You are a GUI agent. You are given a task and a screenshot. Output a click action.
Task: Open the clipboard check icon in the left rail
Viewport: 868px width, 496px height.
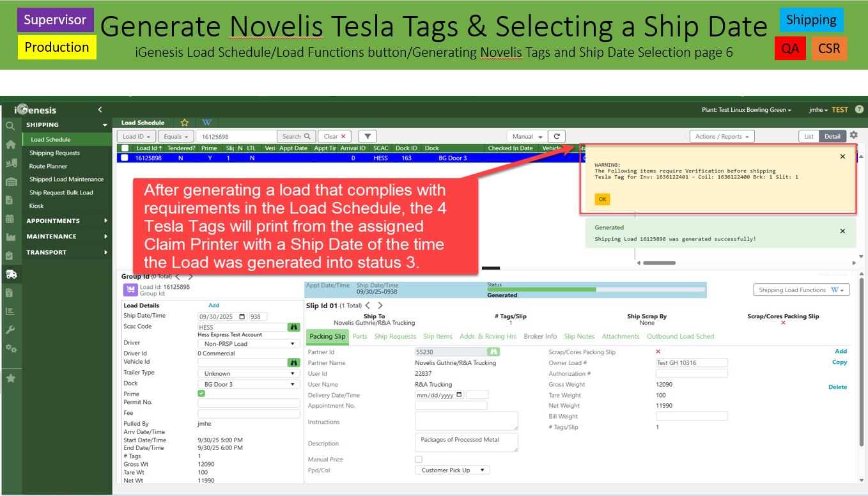pos(10,256)
